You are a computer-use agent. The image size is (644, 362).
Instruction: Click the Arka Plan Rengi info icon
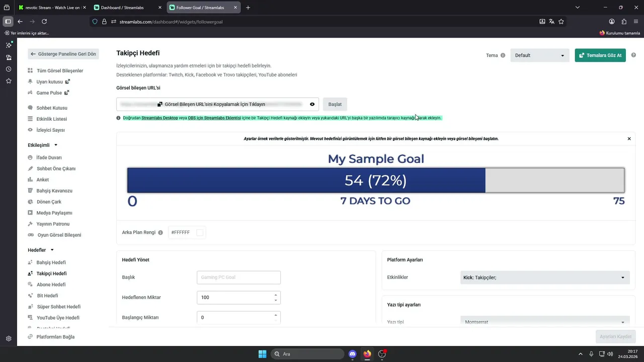point(160,233)
